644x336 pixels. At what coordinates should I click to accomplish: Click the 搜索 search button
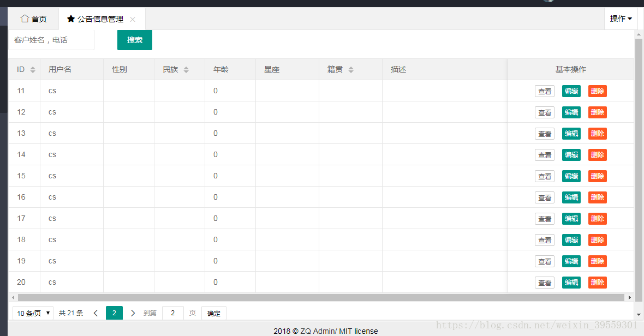click(x=135, y=40)
